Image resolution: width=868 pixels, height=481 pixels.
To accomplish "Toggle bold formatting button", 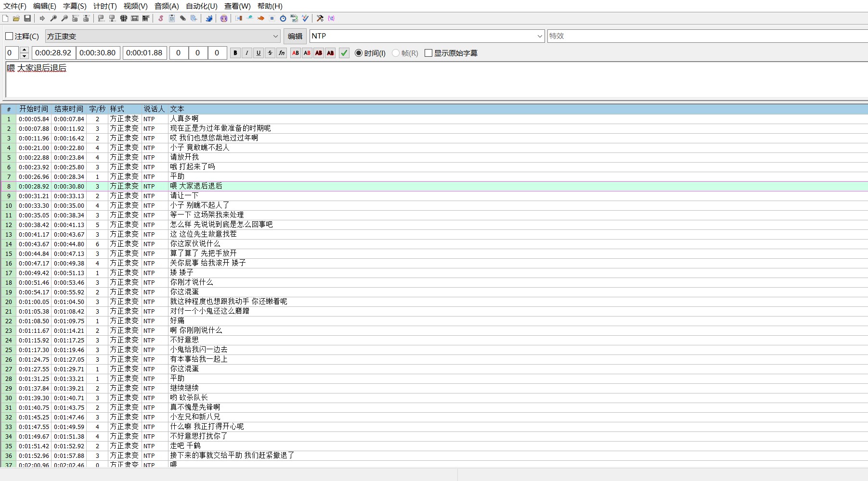I will click(235, 53).
